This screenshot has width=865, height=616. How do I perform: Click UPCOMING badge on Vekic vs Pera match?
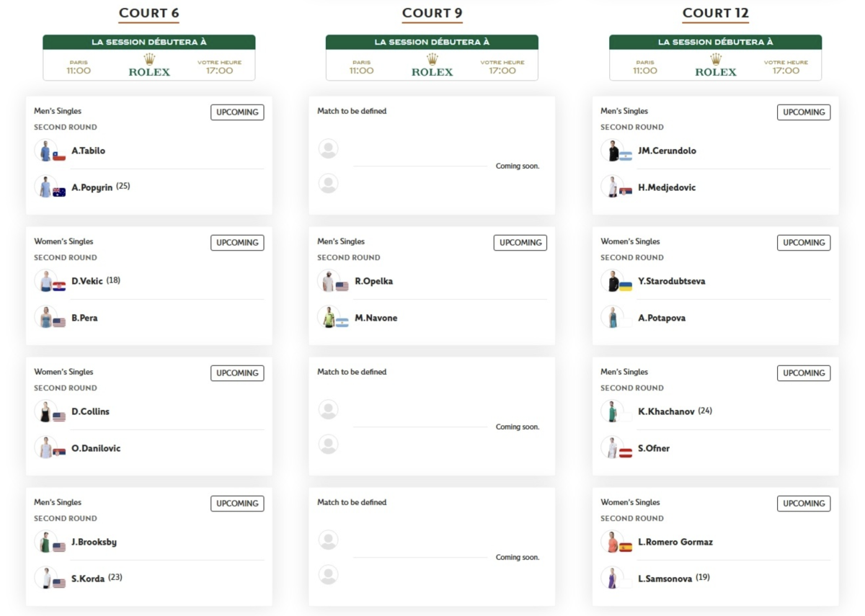pyautogui.click(x=237, y=243)
